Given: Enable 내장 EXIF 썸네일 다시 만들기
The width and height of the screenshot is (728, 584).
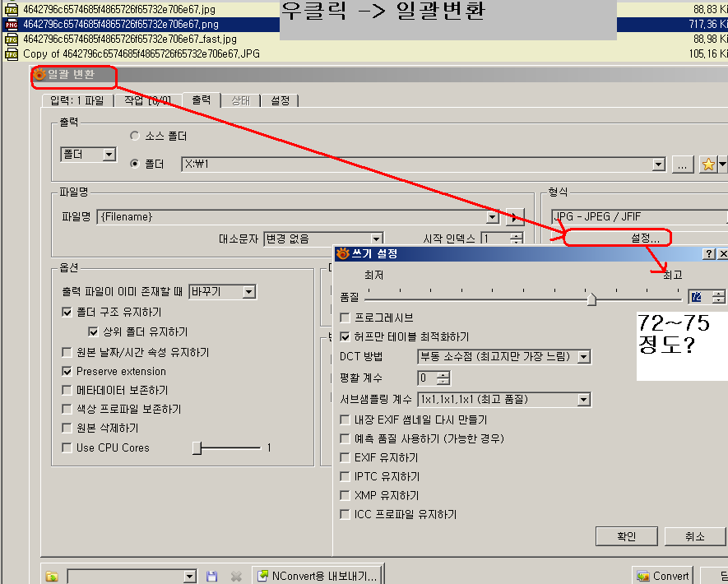Looking at the screenshot, I should pos(345,419).
